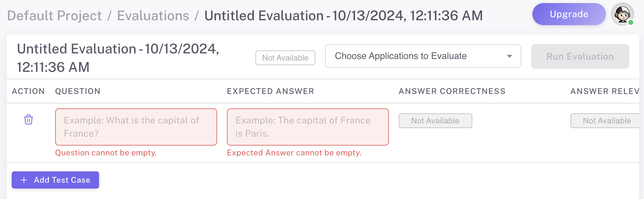Focus the Question input field
The image size is (644, 199).
click(136, 127)
